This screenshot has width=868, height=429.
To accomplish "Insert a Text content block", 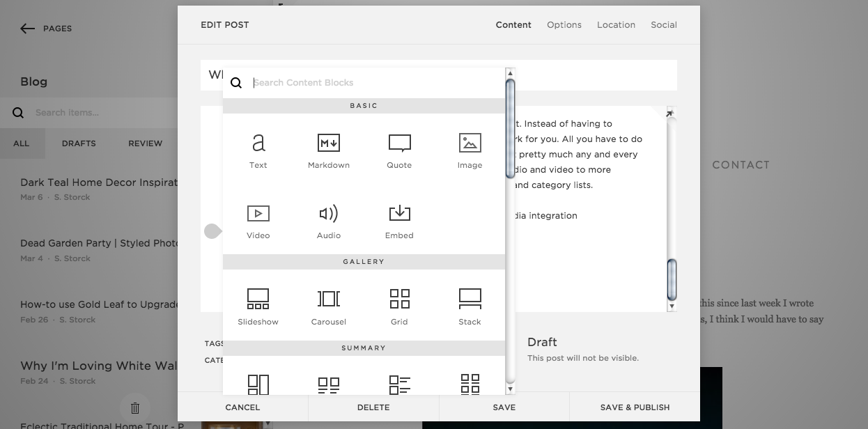I will (x=258, y=150).
